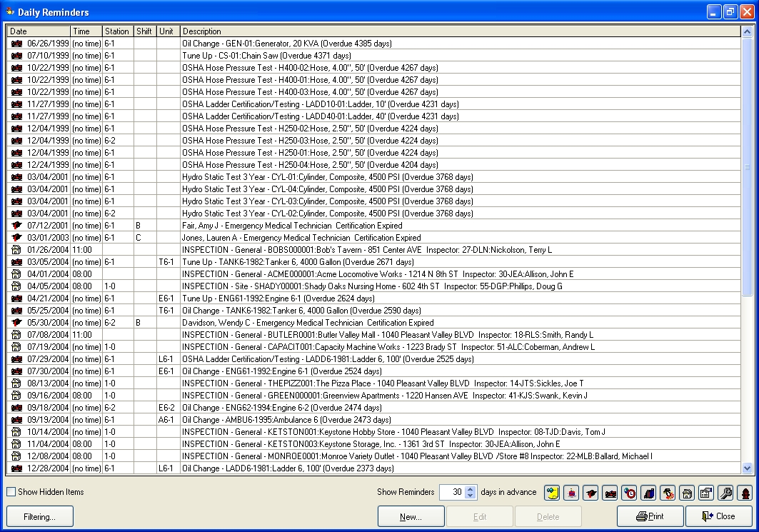Enable the Show Hidden Items checkbox

coord(11,492)
